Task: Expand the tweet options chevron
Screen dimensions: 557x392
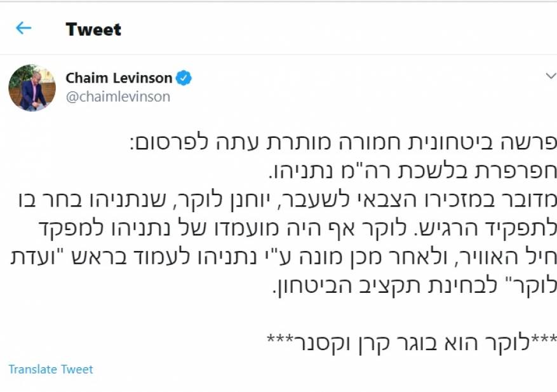Action: click(x=551, y=76)
